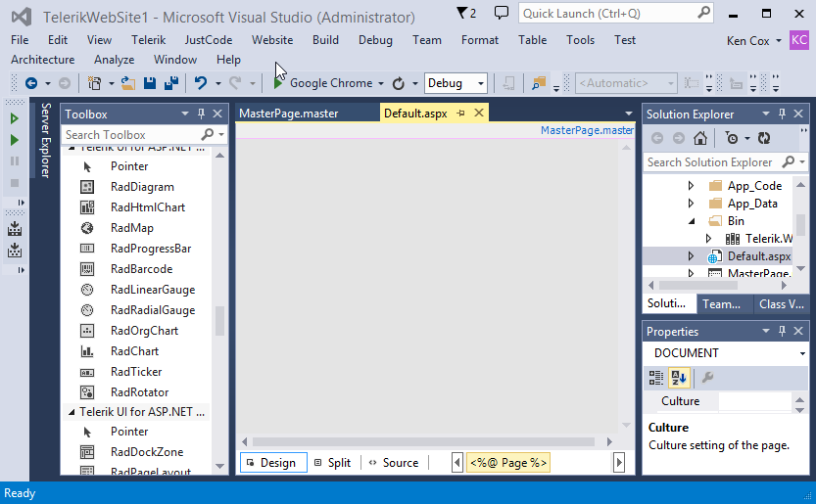Switch to Split view
The image size is (816, 504).
click(x=334, y=463)
